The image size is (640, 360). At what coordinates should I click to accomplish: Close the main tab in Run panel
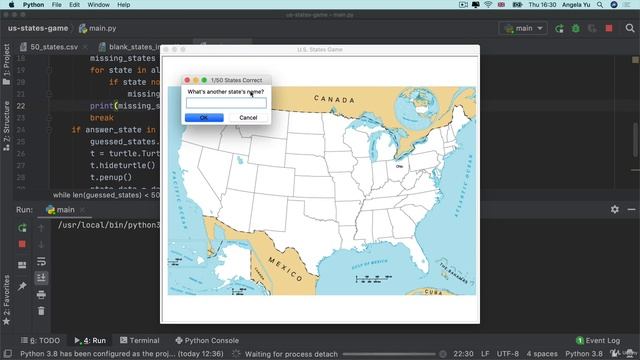(82, 210)
